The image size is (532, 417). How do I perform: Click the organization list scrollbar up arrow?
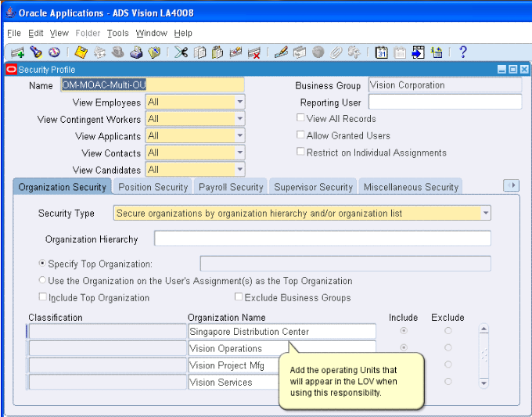[483, 329]
